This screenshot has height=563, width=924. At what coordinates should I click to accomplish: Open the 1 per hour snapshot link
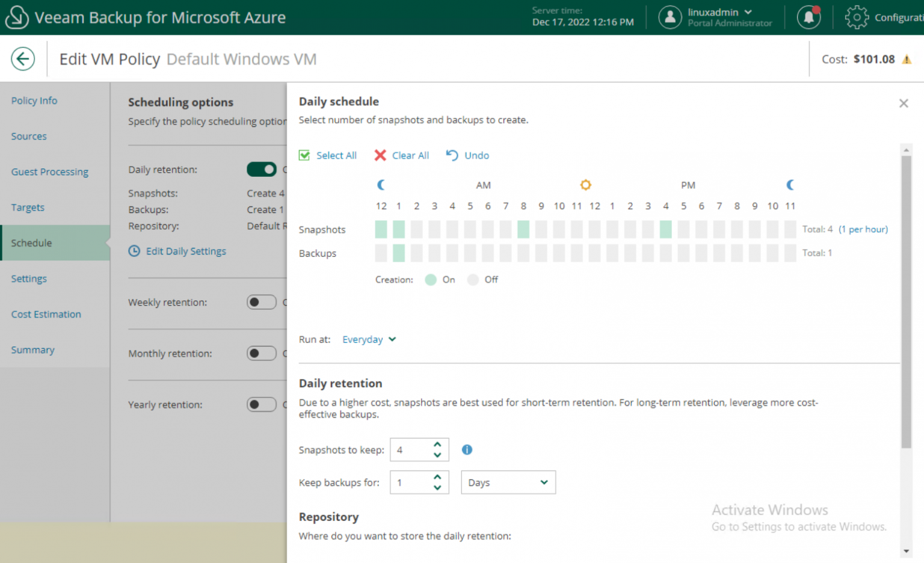(863, 229)
